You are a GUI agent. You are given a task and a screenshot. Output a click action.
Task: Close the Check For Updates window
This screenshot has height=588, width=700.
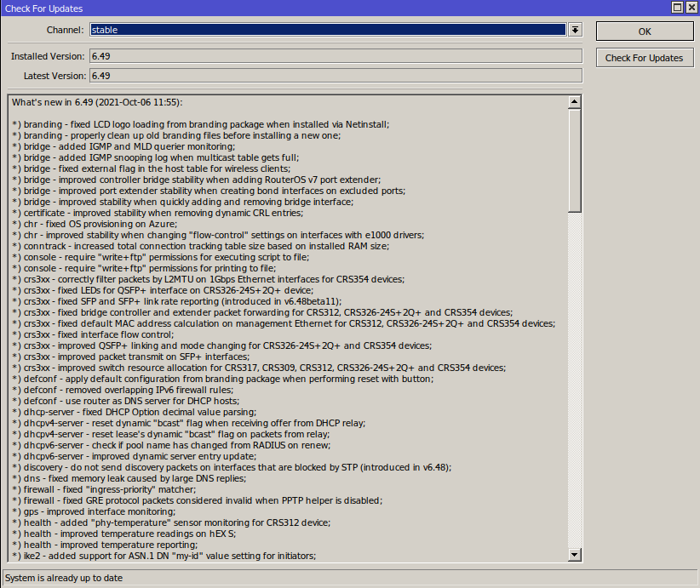[691, 8]
